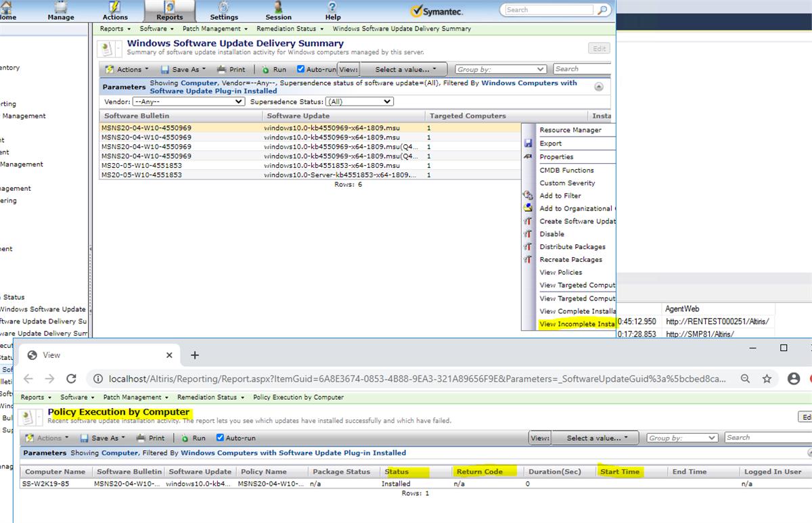Open a new browser tab
The width and height of the screenshot is (812, 523).
(x=194, y=355)
